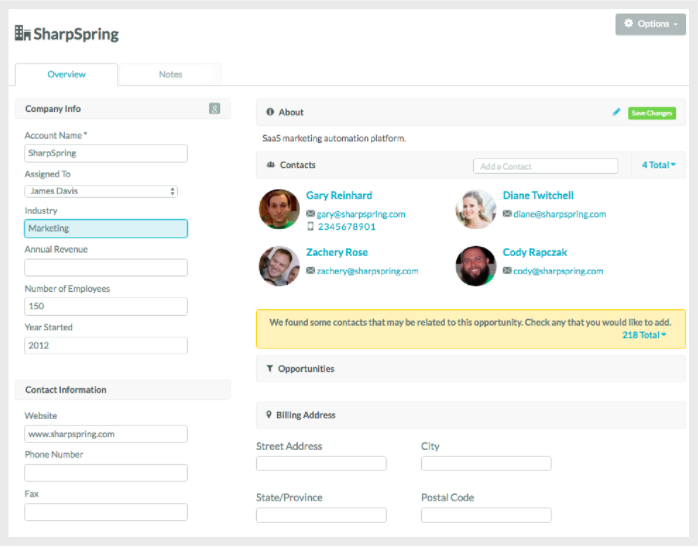The height and width of the screenshot is (547, 698).
Task: Open Zachery Rose's profile photo
Action: point(279,266)
